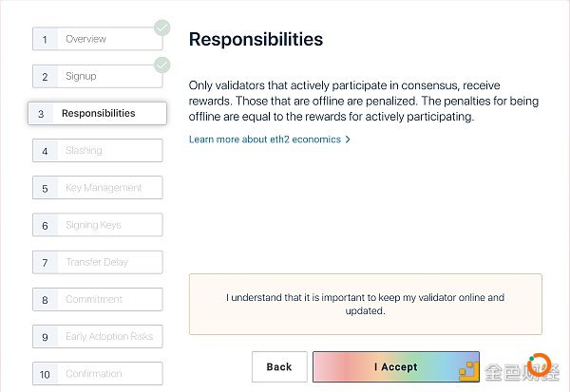Click the green checkmark on Signup step
The height and width of the screenshot is (392, 570).
pos(161,65)
